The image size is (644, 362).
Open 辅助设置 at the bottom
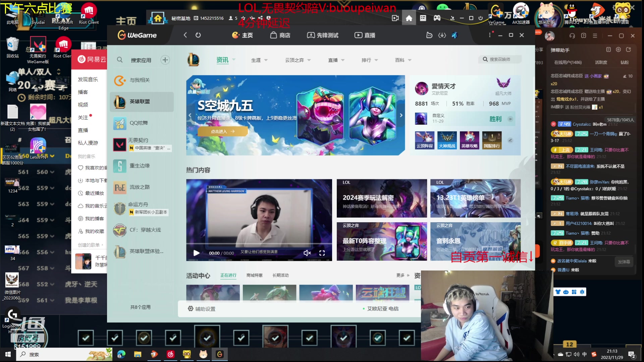point(202,309)
